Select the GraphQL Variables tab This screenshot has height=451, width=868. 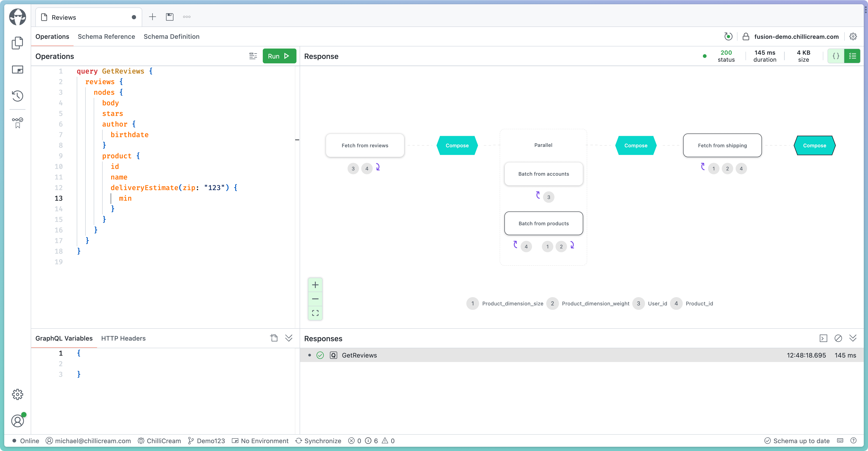coord(64,338)
